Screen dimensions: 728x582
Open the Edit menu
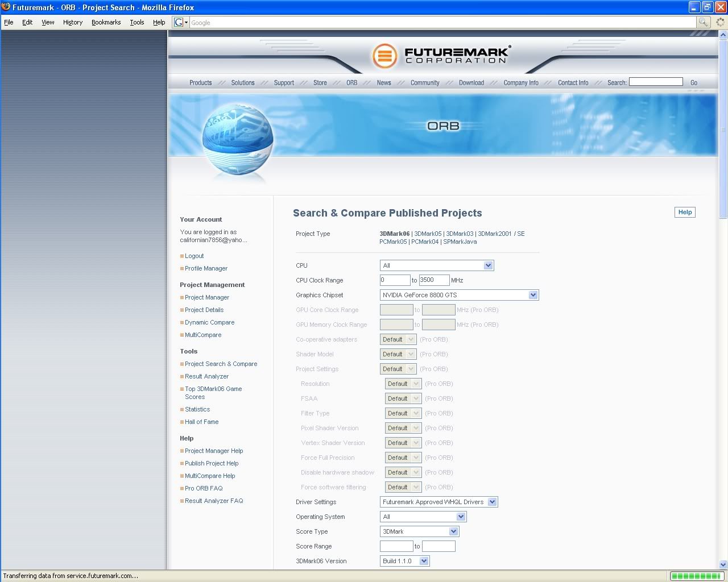pyautogui.click(x=27, y=22)
